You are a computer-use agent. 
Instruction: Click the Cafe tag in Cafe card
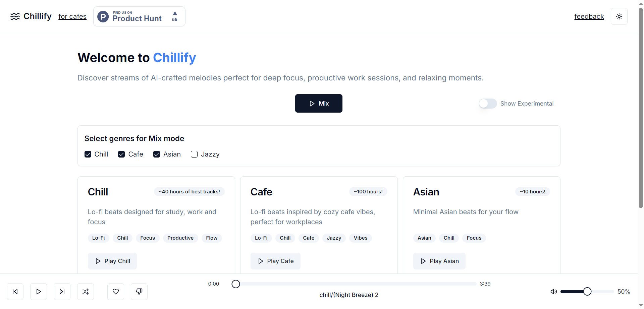pyautogui.click(x=309, y=238)
